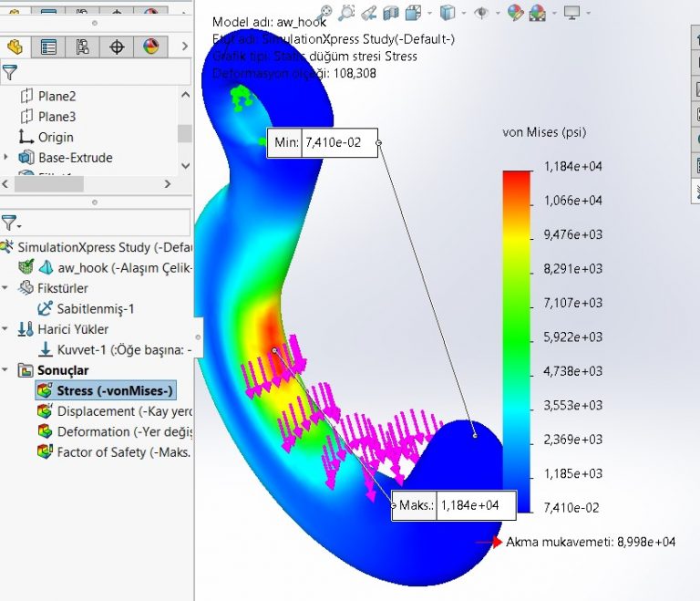Switch to the PropertyManager tab
The height and width of the screenshot is (601, 700).
click(48, 47)
